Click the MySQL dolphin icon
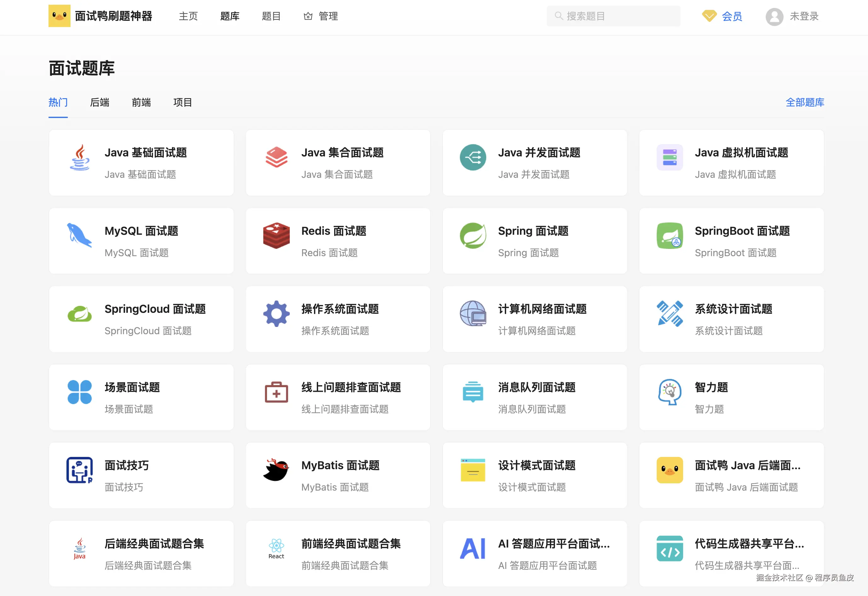The image size is (868, 596). coord(79,236)
